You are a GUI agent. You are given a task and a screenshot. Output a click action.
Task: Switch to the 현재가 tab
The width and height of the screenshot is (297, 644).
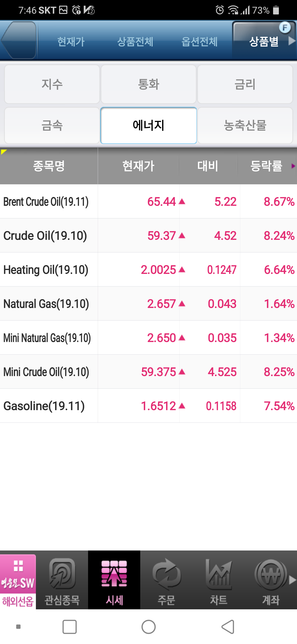[71, 41]
